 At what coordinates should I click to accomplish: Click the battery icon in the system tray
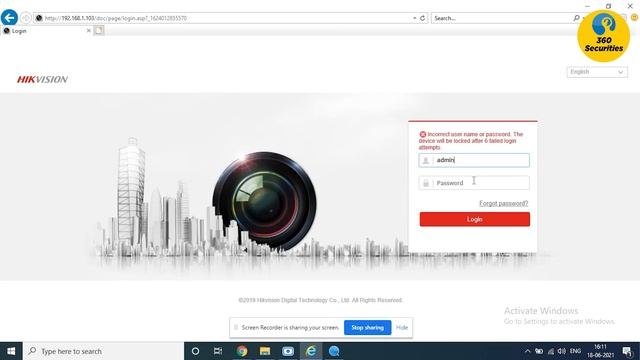pos(539,351)
